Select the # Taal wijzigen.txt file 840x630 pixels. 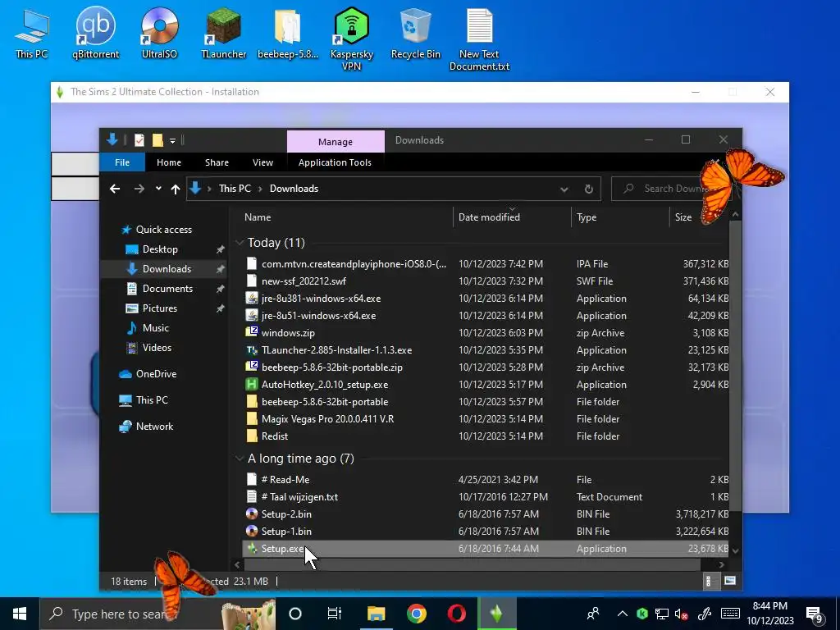pyautogui.click(x=299, y=497)
